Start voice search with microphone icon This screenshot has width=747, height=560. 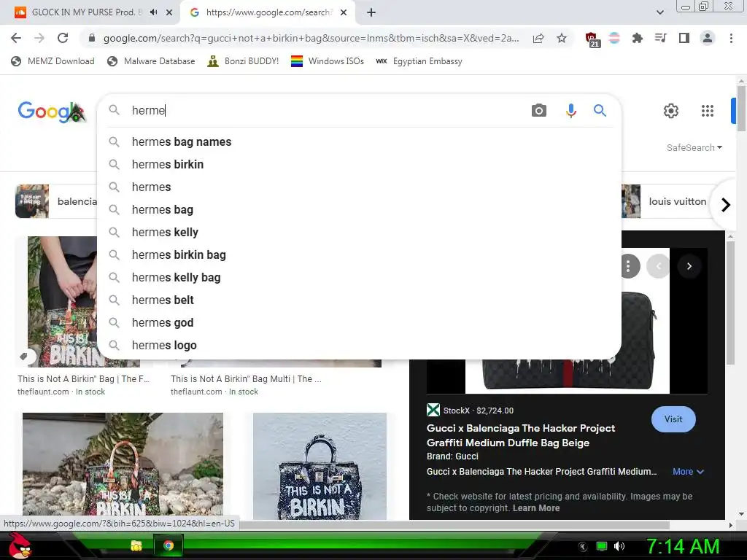click(570, 111)
